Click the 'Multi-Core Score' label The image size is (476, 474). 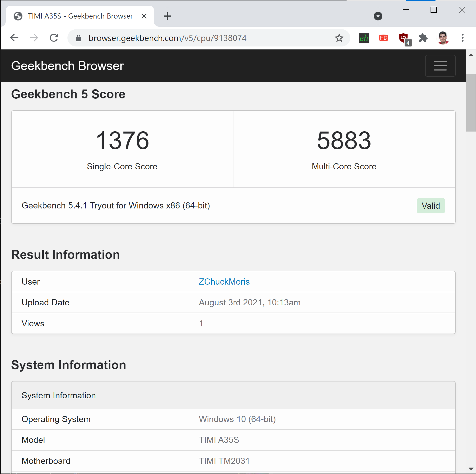pyautogui.click(x=344, y=166)
